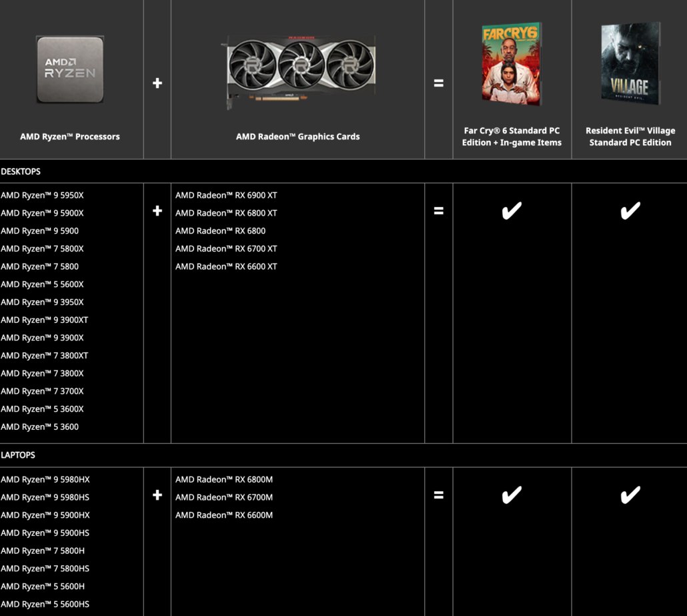Select AMD Radeon RX 6900 XT

click(226, 195)
